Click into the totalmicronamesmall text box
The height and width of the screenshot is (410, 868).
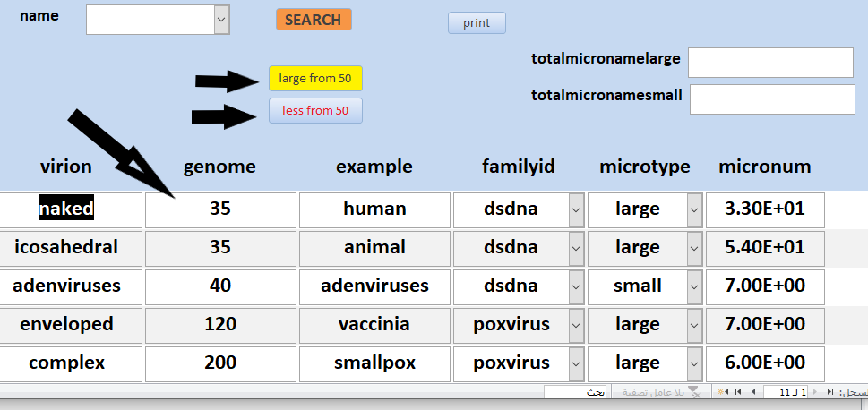(772, 99)
